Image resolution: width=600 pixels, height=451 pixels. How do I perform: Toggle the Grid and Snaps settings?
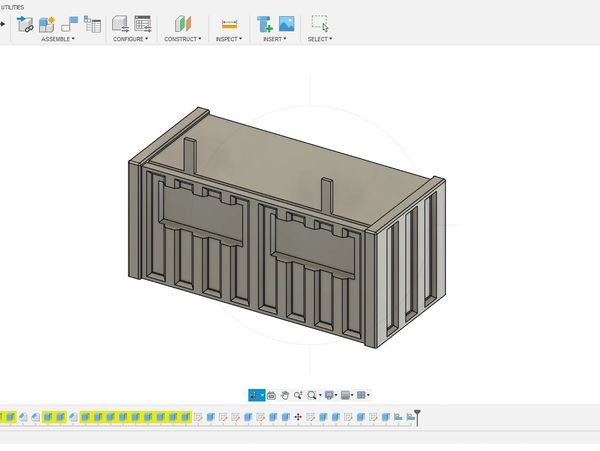pyautogui.click(x=346, y=395)
